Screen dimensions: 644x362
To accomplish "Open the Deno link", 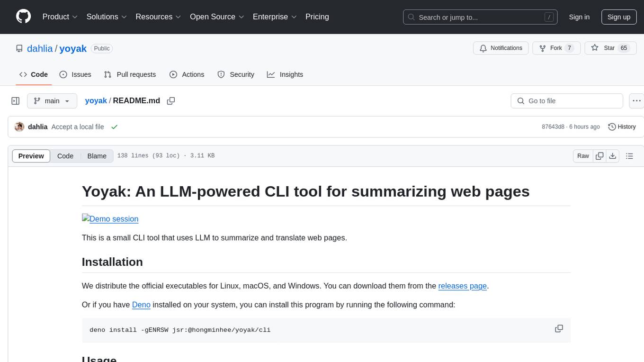I will point(141,305).
